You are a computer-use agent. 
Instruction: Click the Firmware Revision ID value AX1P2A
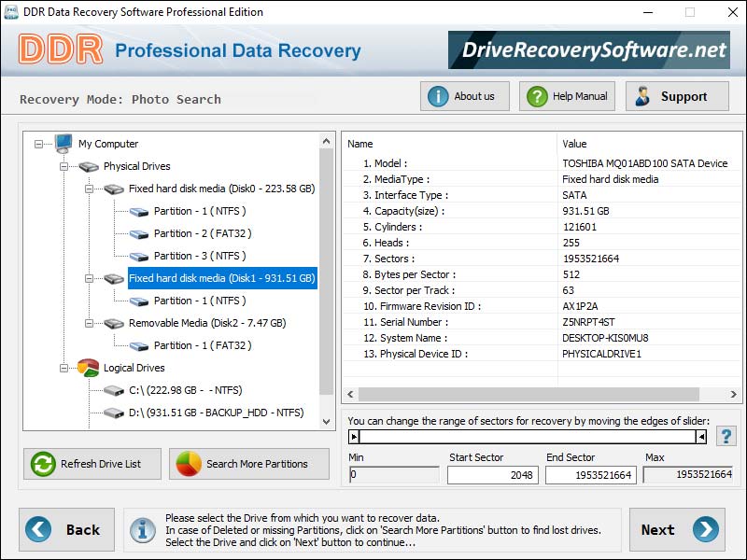tap(580, 306)
